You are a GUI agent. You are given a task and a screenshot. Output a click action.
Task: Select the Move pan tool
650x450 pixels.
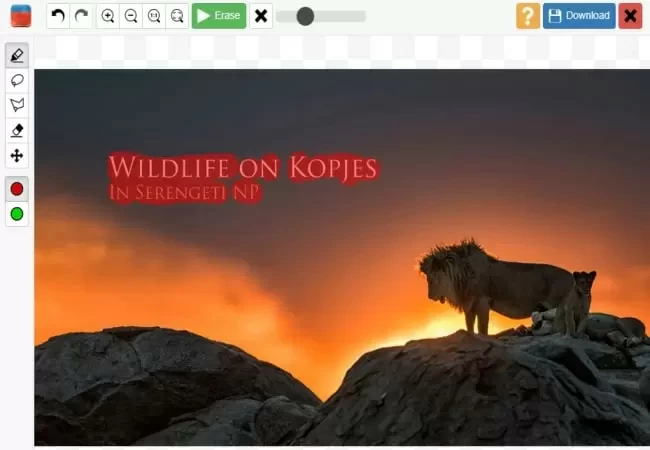(x=17, y=156)
